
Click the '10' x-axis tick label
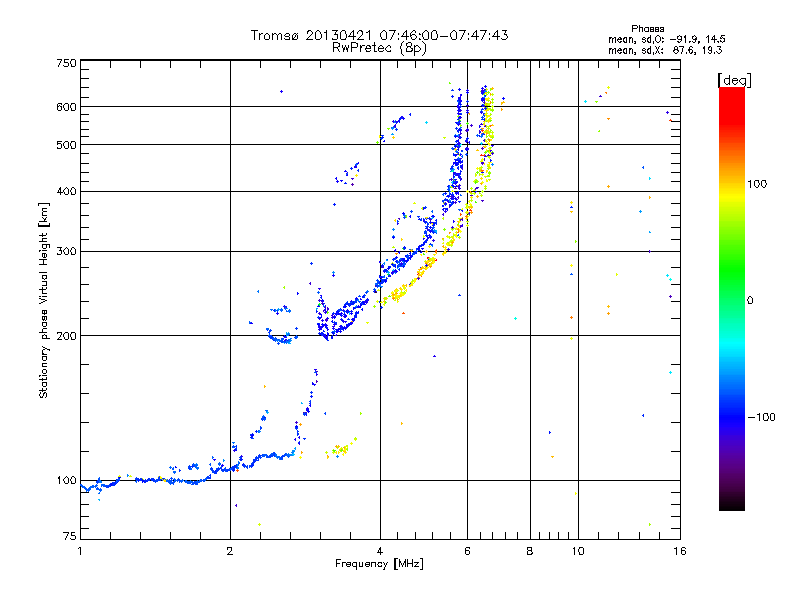(x=578, y=551)
